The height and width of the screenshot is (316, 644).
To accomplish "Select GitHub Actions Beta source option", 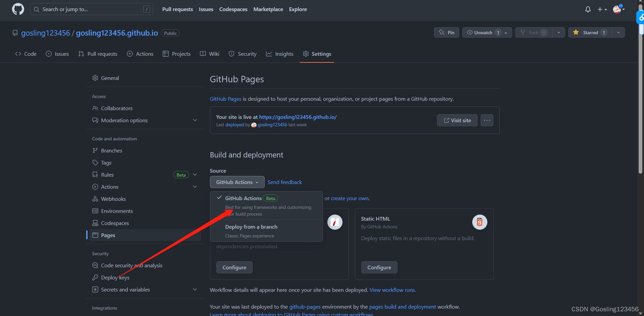I will [x=266, y=206].
